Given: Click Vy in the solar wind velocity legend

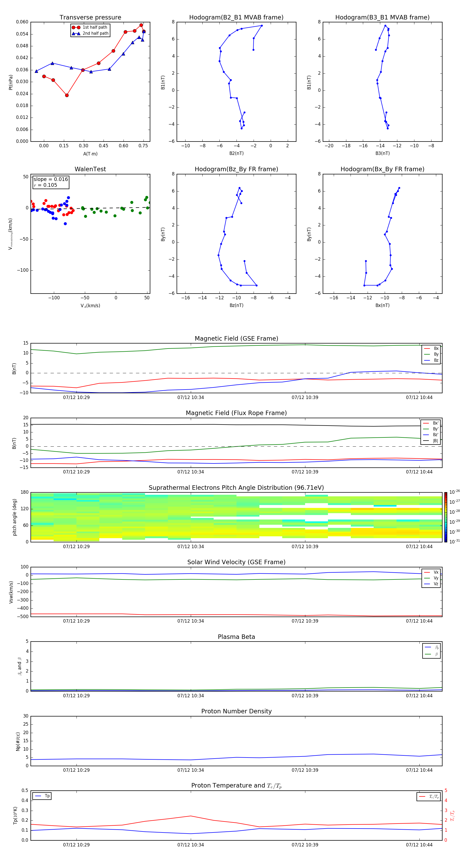Looking at the screenshot, I should click(431, 578).
